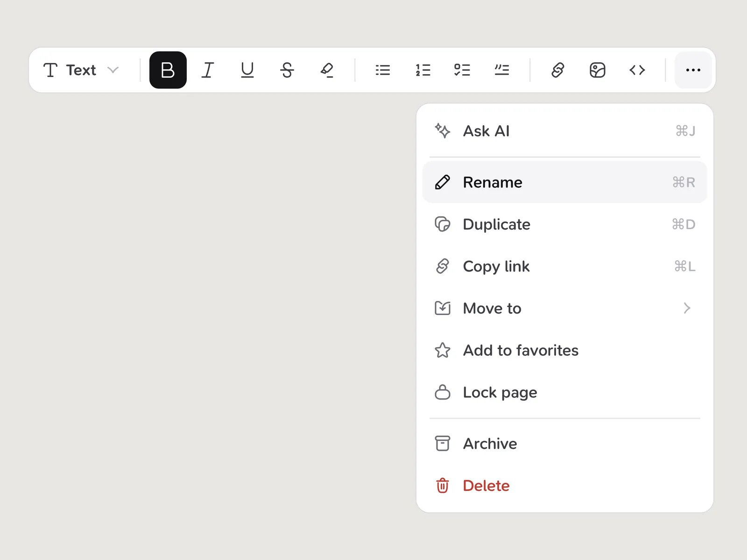Choose Ask AI from the menu

pyautogui.click(x=565, y=131)
